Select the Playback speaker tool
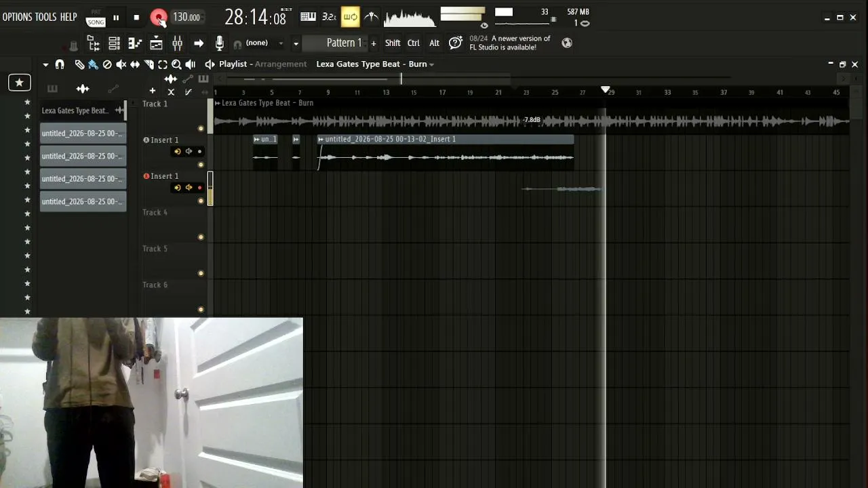The height and width of the screenshot is (488, 868). click(191, 64)
